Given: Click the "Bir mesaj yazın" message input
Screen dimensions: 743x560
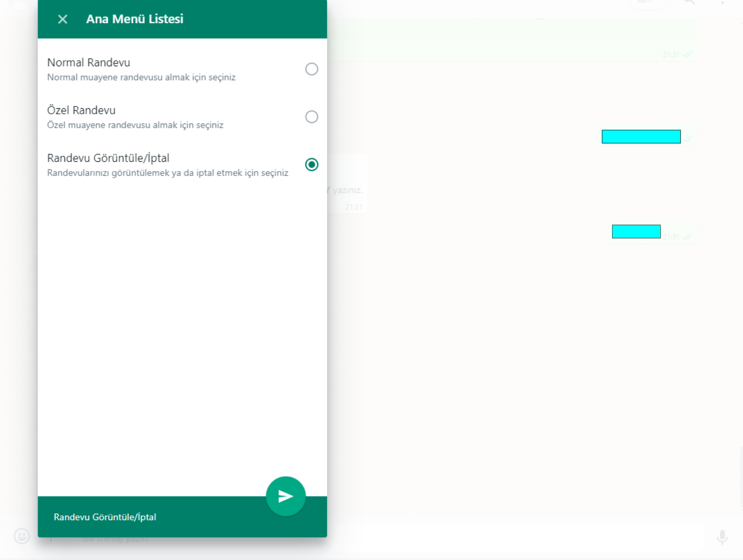Looking at the screenshot, I should coord(425,538).
